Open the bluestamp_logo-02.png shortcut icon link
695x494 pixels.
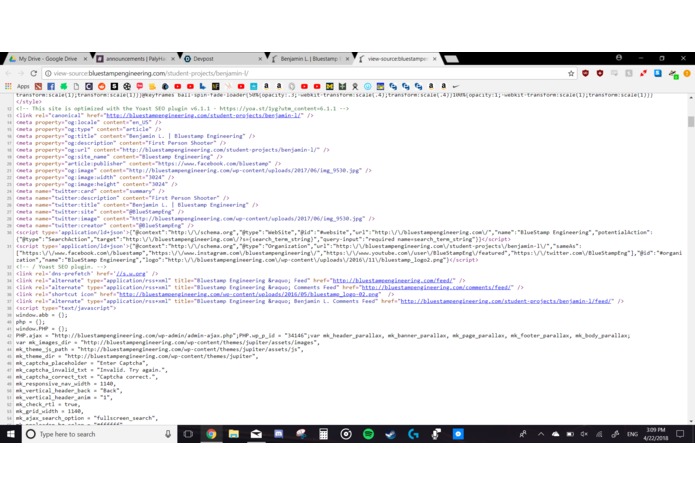249,294
